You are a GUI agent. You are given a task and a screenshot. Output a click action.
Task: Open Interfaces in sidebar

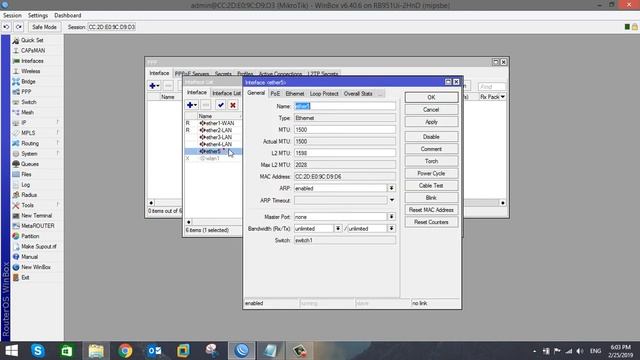pyautogui.click(x=32, y=61)
